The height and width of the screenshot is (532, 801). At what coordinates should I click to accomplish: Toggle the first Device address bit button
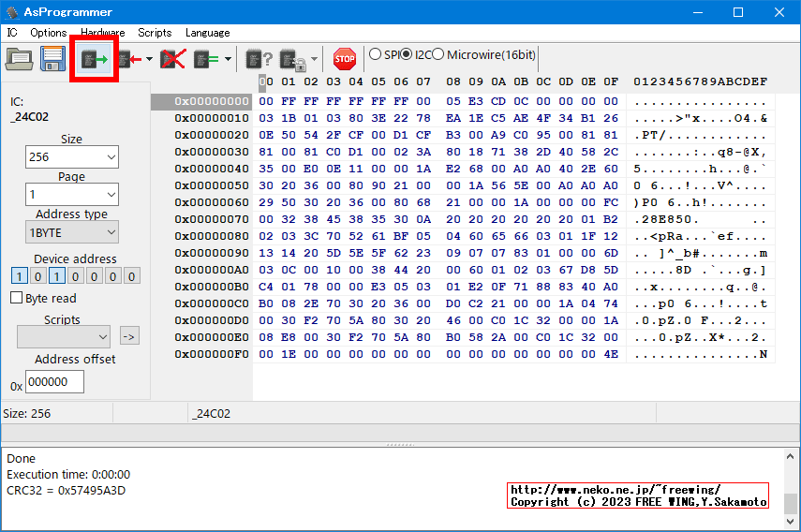click(19, 276)
